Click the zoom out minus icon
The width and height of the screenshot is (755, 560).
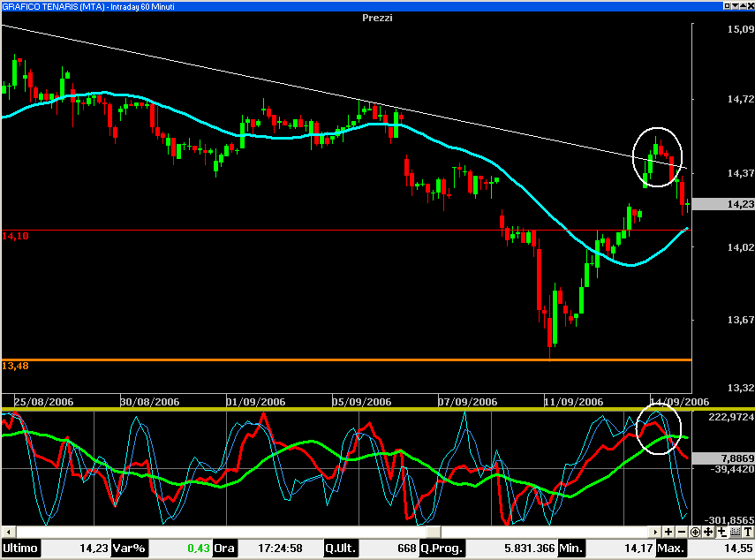click(682, 532)
